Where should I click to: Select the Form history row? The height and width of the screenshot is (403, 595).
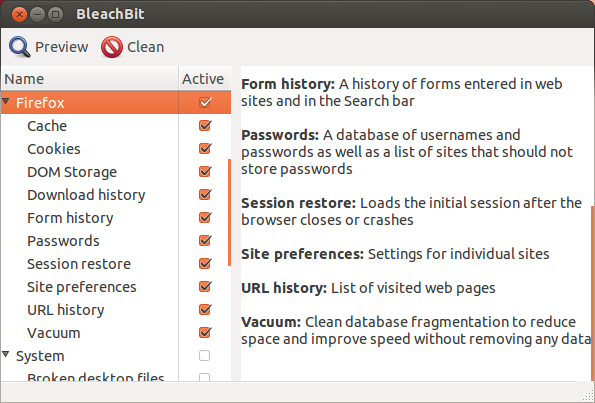click(x=116, y=218)
